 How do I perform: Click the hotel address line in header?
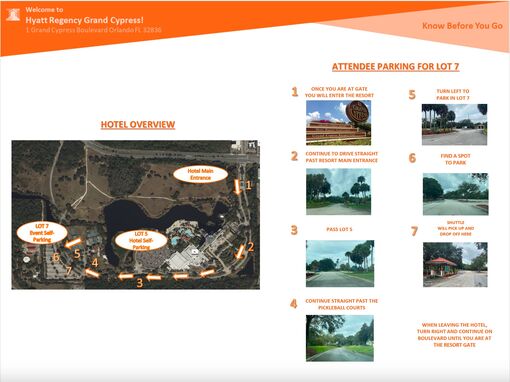click(x=94, y=30)
